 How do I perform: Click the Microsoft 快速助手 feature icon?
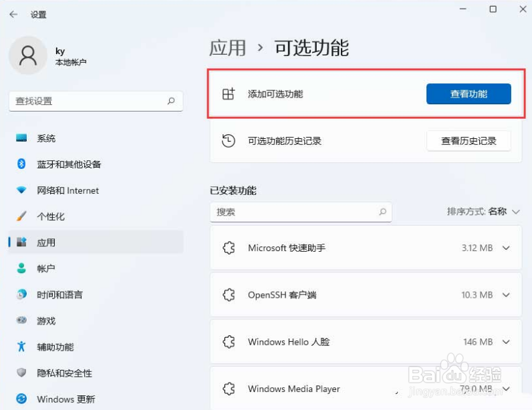click(229, 248)
